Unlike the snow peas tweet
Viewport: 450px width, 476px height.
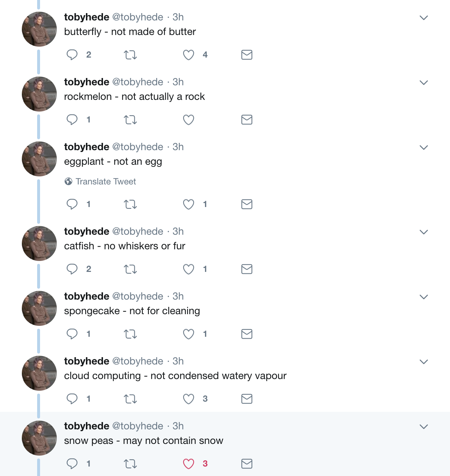pos(189,464)
